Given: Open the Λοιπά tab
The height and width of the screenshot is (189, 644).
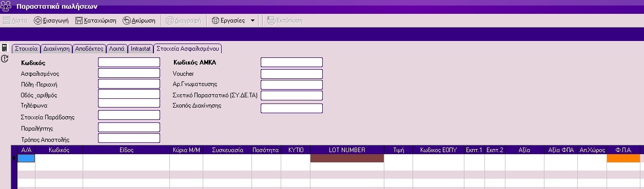Looking at the screenshot, I should coord(116,49).
